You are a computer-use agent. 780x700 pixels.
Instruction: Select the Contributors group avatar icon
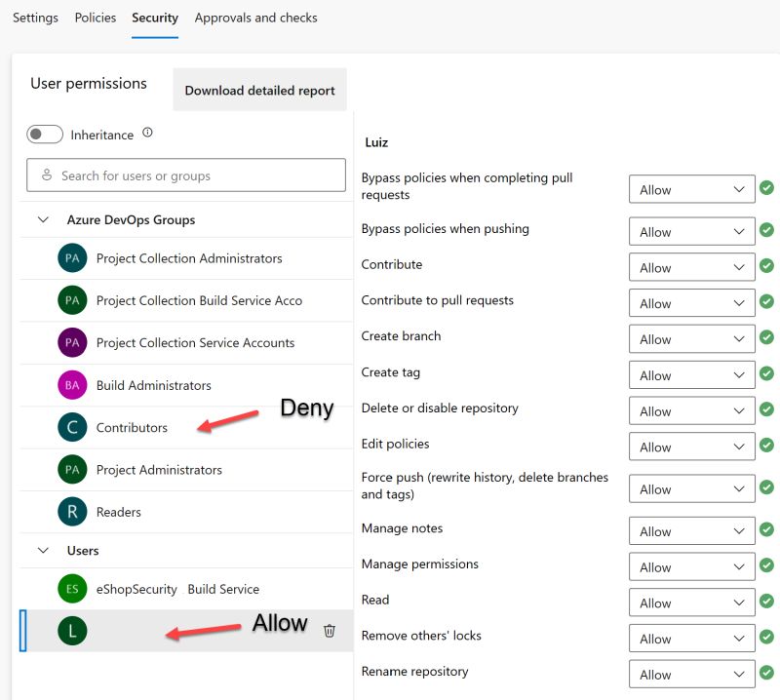click(x=71, y=427)
